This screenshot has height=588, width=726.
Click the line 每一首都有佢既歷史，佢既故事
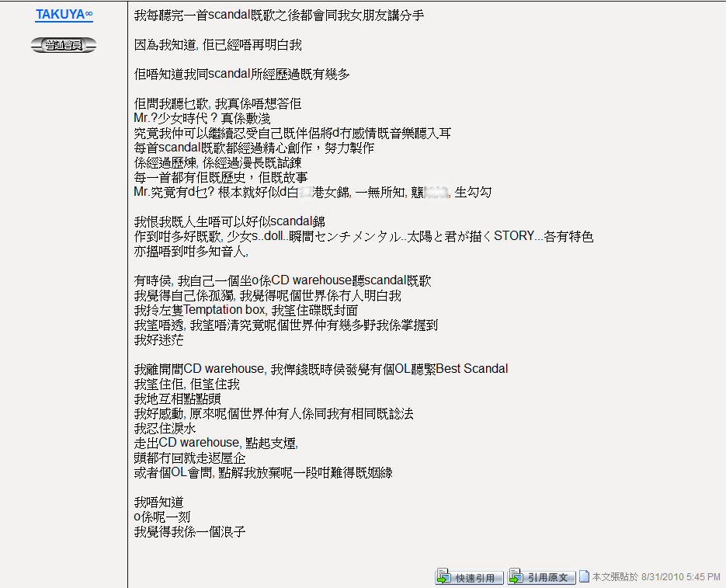coord(221,177)
